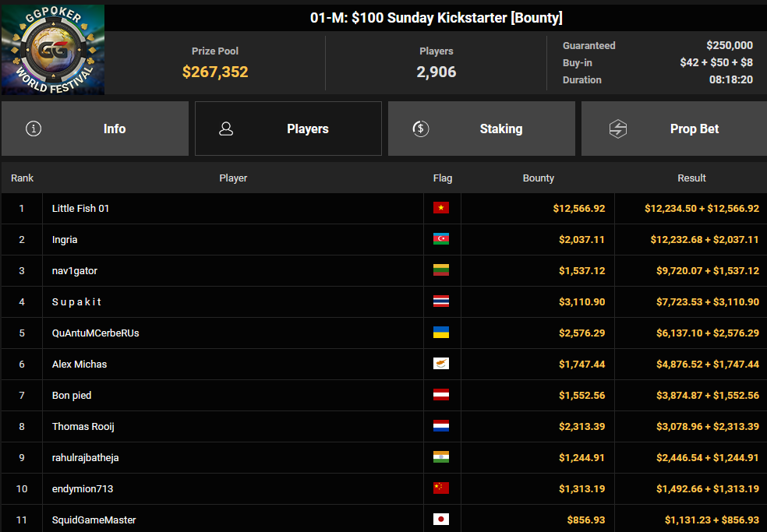Open QuAntuMCerbeRUs player entry
The height and width of the screenshot is (532, 767).
pos(95,333)
